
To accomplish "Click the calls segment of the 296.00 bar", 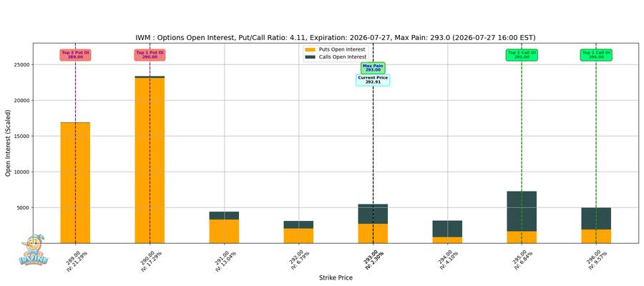I will (596, 219).
